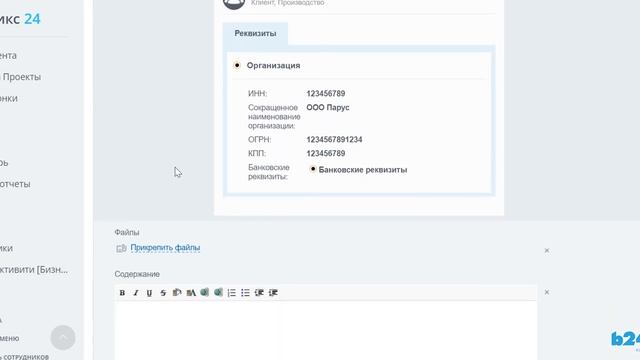Click the ОГРН: field label
The height and width of the screenshot is (360, 640).
260,140
